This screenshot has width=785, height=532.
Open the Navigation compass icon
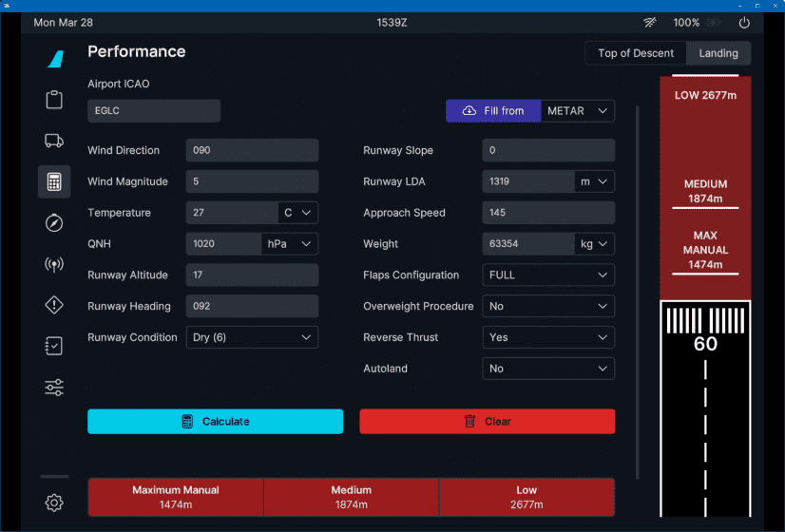54,222
